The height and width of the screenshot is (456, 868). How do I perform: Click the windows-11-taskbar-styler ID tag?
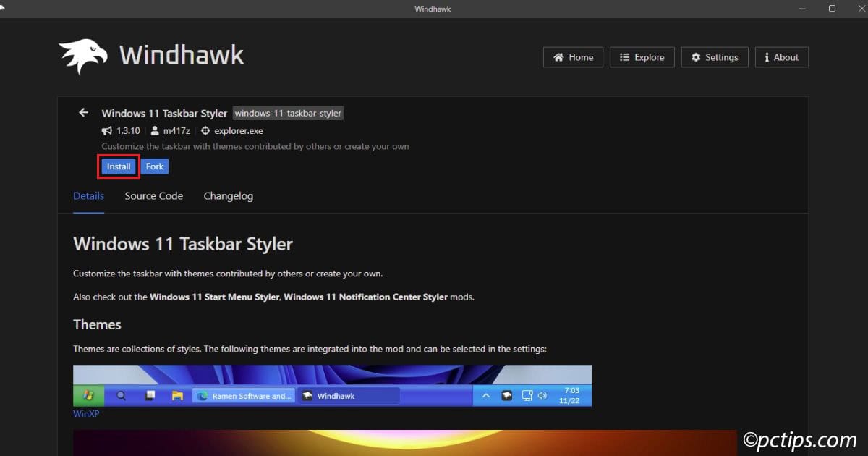(x=288, y=113)
